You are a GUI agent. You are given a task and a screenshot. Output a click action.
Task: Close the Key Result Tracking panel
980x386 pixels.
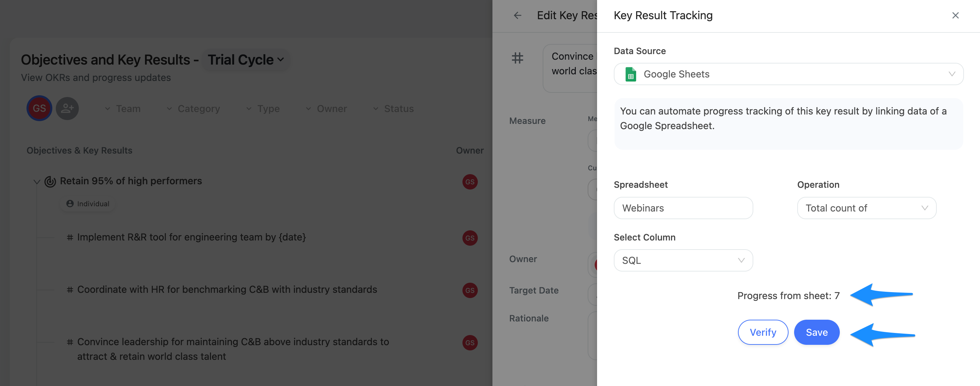click(955, 16)
